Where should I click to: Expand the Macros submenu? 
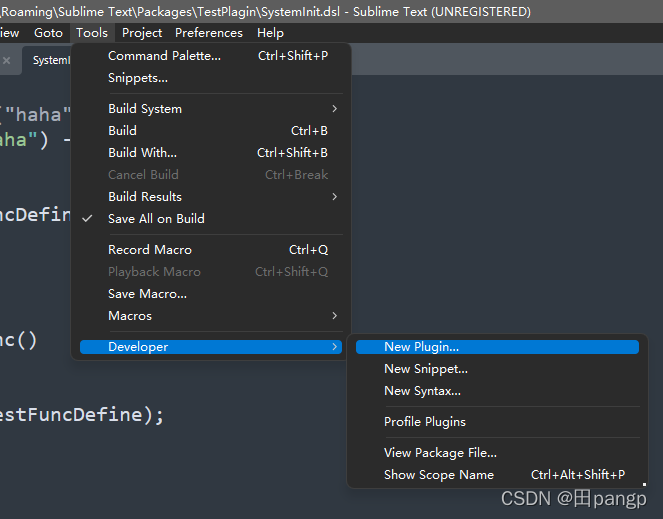pos(211,316)
